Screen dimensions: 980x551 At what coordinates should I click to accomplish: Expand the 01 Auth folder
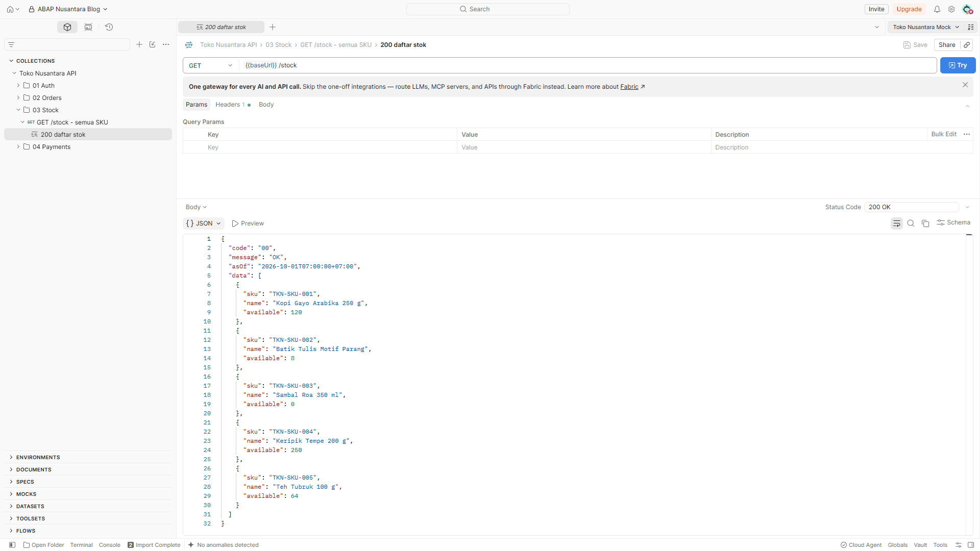pyautogui.click(x=18, y=85)
